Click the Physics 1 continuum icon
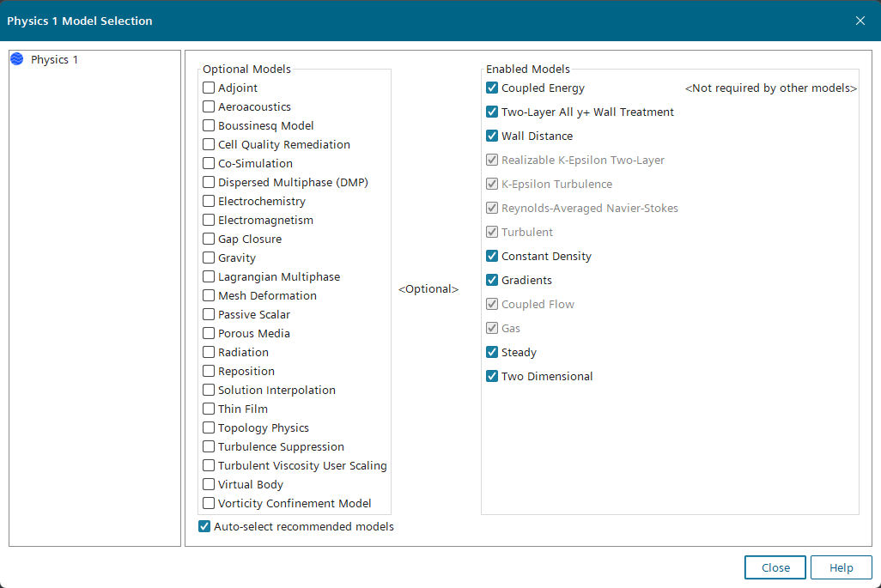This screenshot has width=881, height=588. [16, 60]
